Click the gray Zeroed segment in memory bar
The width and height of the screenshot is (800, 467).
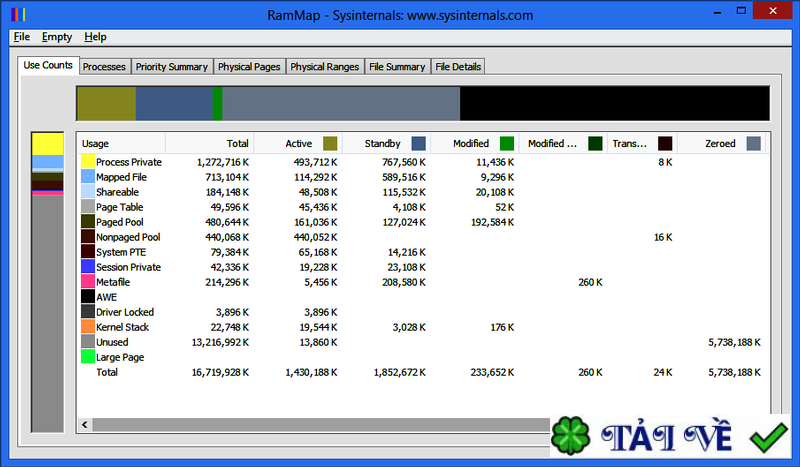(x=341, y=104)
